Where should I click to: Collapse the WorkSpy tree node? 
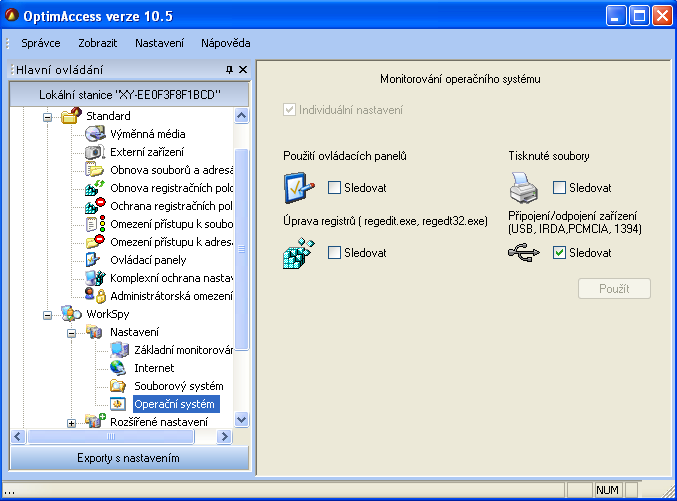[x=47, y=315]
